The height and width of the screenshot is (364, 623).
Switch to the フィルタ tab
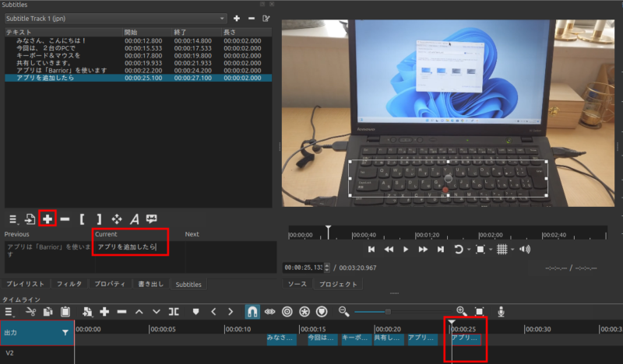pos(69,285)
